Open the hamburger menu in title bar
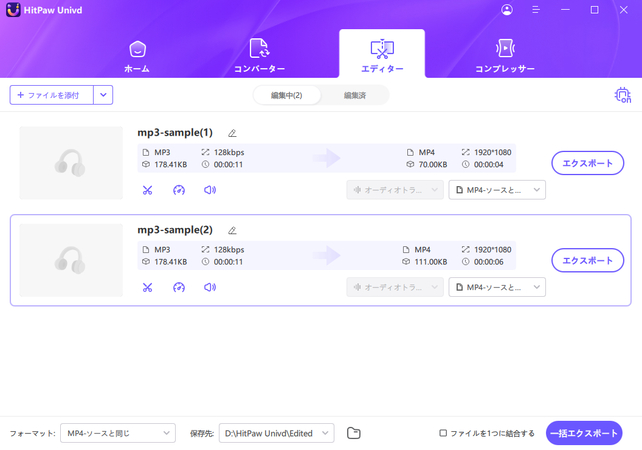This screenshot has width=642, height=450. pyautogui.click(x=536, y=10)
